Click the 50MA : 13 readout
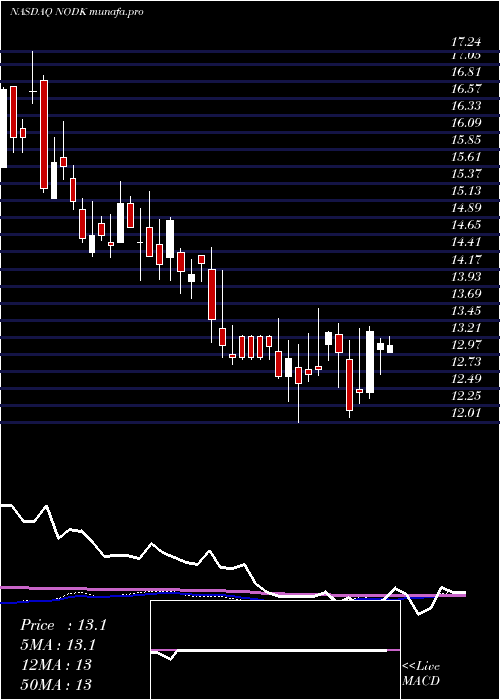The height and width of the screenshot is (700, 500). [56, 684]
